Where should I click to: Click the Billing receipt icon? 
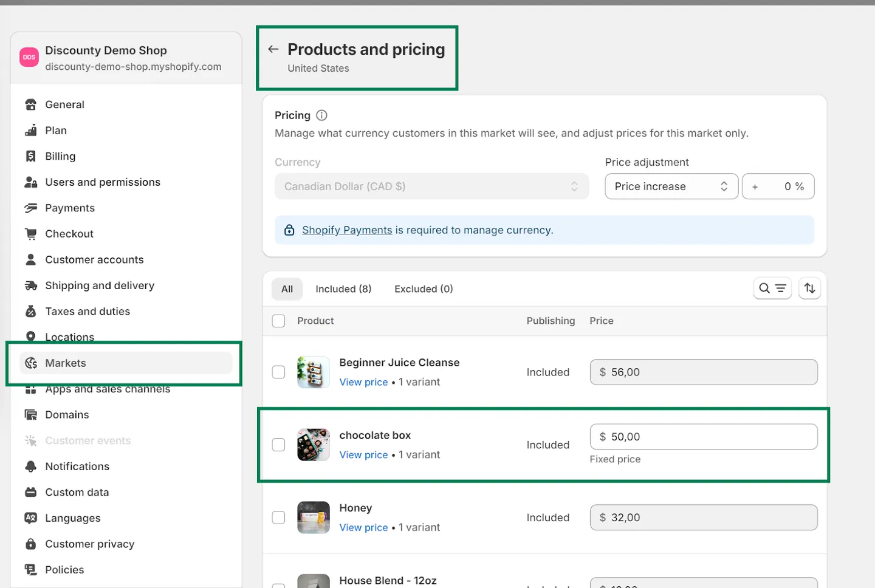(x=30, y=156)
